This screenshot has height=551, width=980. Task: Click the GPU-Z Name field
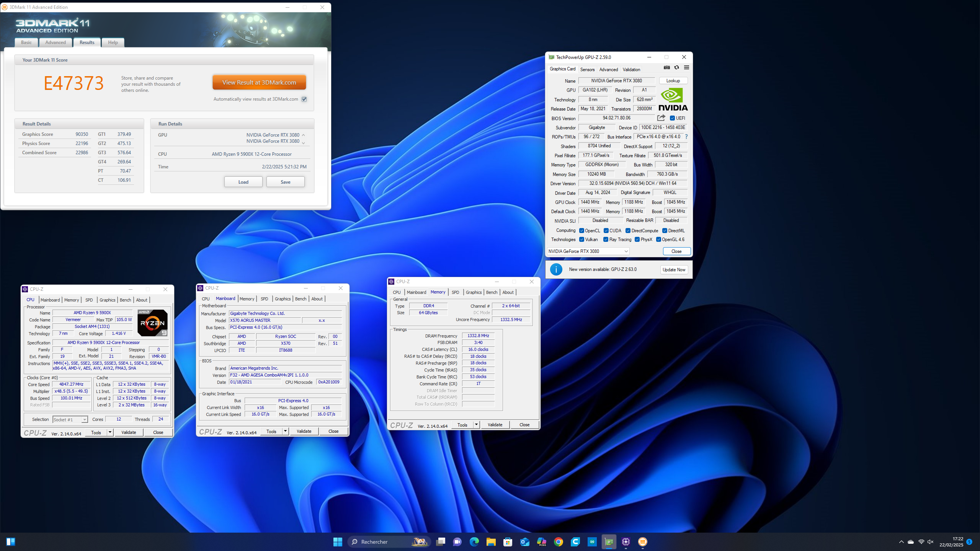tap(617, 81)
